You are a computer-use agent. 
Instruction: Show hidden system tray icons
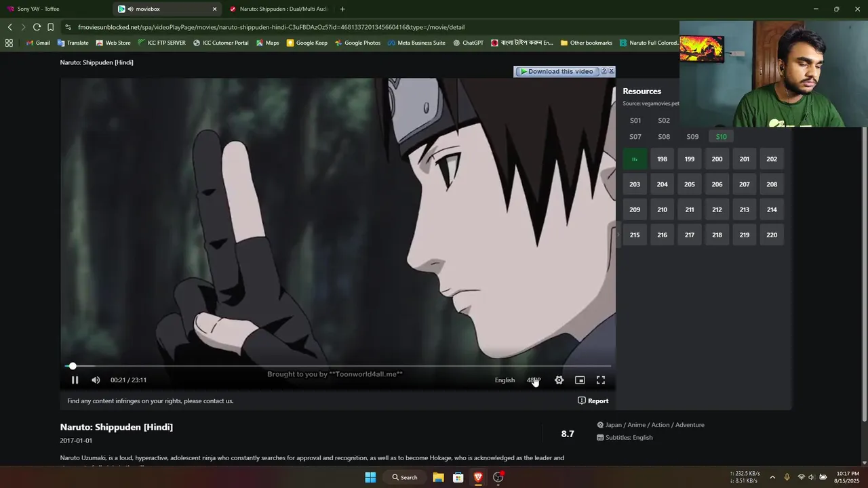point(772,477)
